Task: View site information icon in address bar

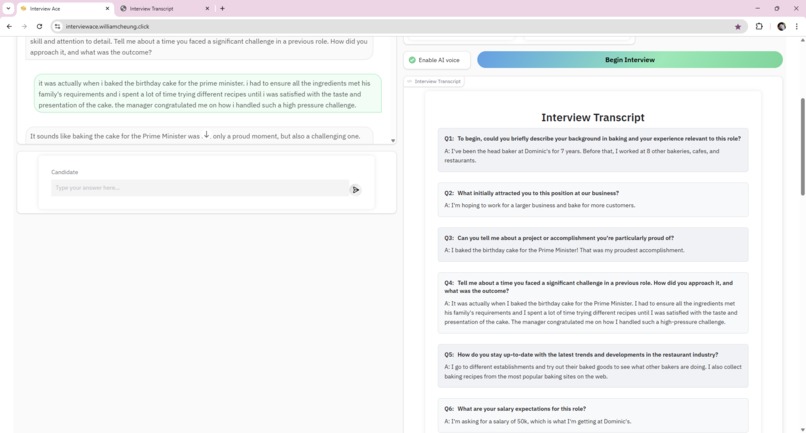Action: tap(58, 26)
